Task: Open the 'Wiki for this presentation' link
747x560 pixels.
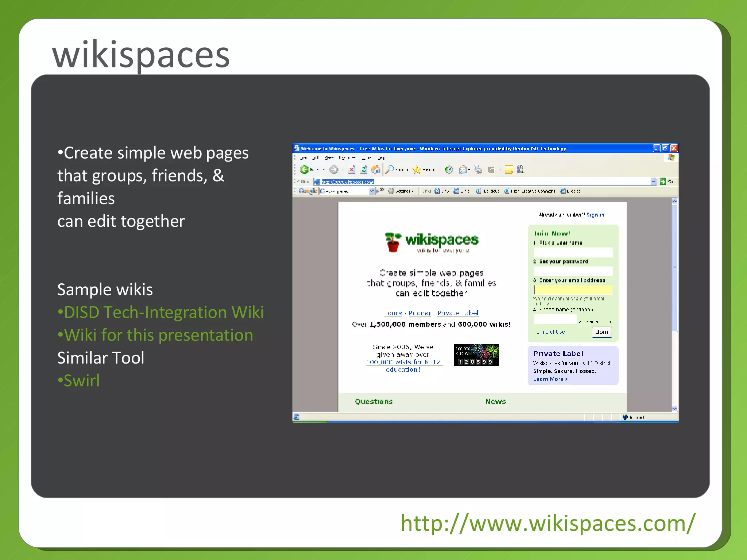Action: pyautogui.click(x=159, y=335)
